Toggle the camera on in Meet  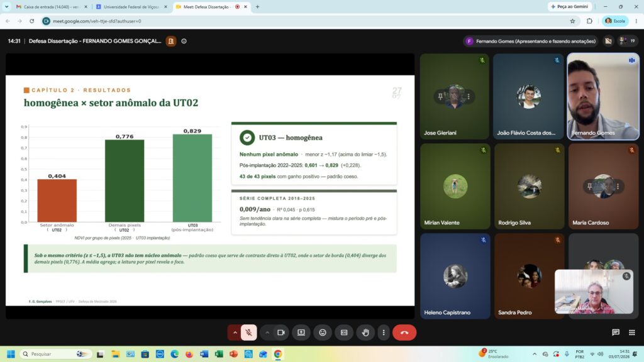pyautogui.click(x=281, y=332)
